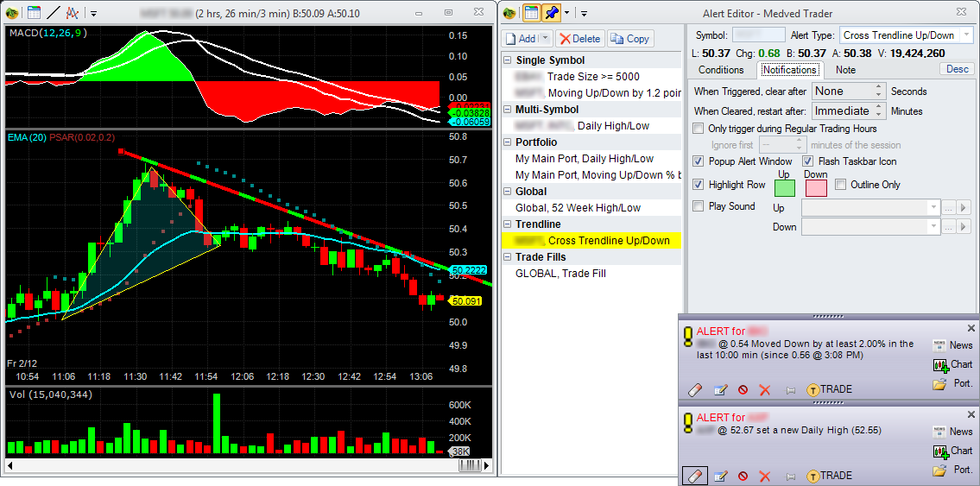
Task: Preview the Down sound
Action: [x=964, y=227]
